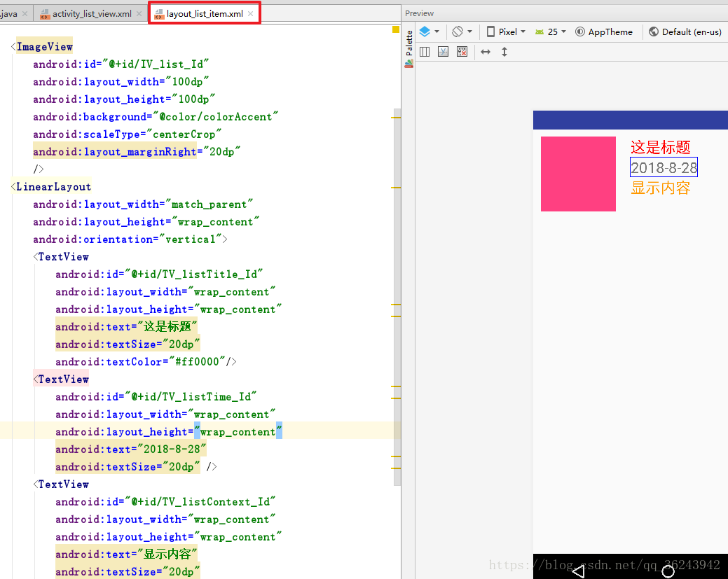Viewport: 728px width, 579px height.
Task: Click the yellow inspection status indicator
Action: (x=396, y=29)
